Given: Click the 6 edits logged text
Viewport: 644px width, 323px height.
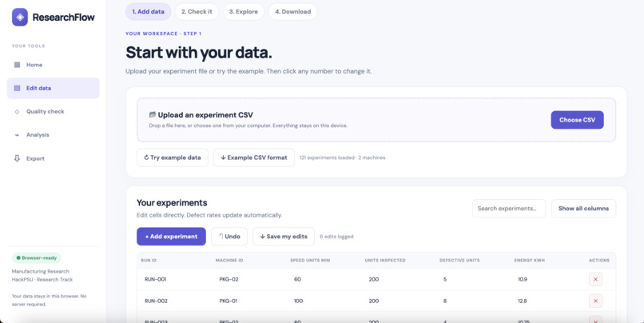Looking at the screenshot, I should click(x=336, y=237).
